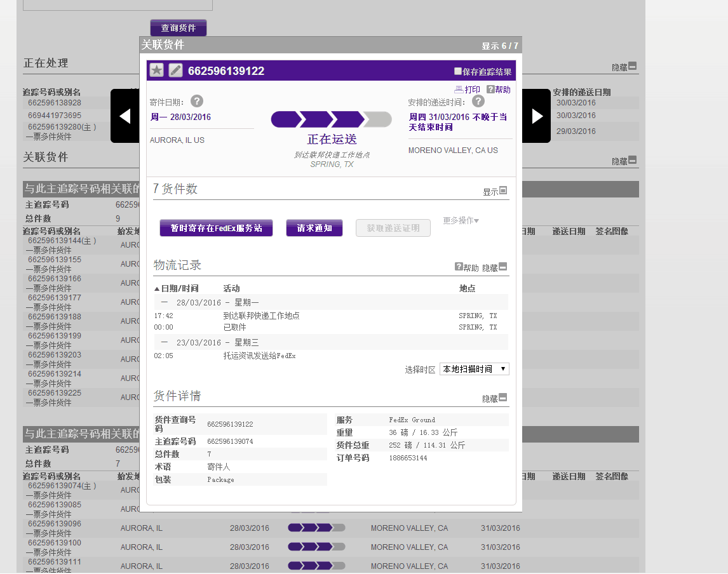Open tracking number 662596139096 in background table
The image size is (728, 574).
(55, 523)
